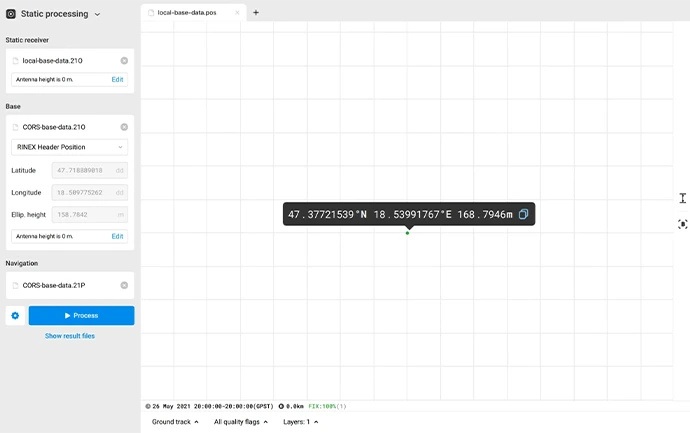690x433 pixels.
Task: Expand the RINEX Header Position dropdown
Action: click(x=69, y=147)
